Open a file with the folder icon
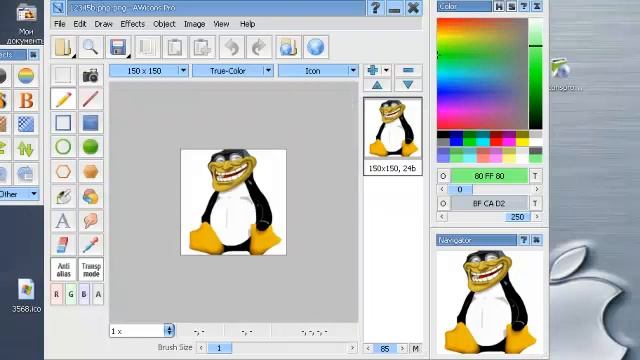Image resolution: width=640 pixels, height=360 pixels. click(x=62, y=47)
